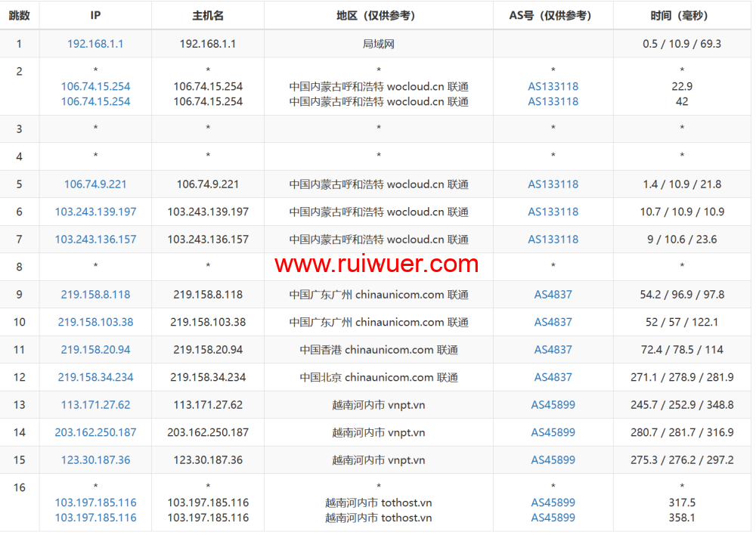The height and width of the screenshot is (535, 756).
Task: Click the IP column header
Action: (x=95, y=15)
